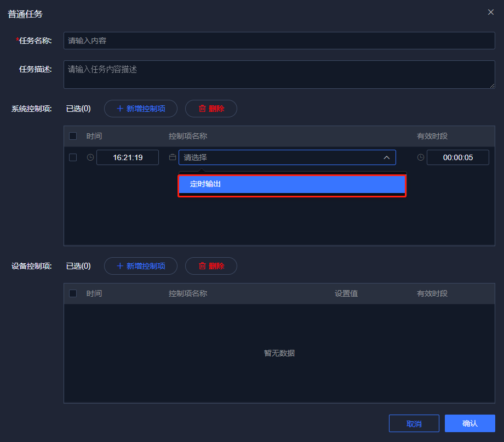This screenshot has width=504, height=442.
Task: Click 取消 button to cancel task
Action: point(414,423)
